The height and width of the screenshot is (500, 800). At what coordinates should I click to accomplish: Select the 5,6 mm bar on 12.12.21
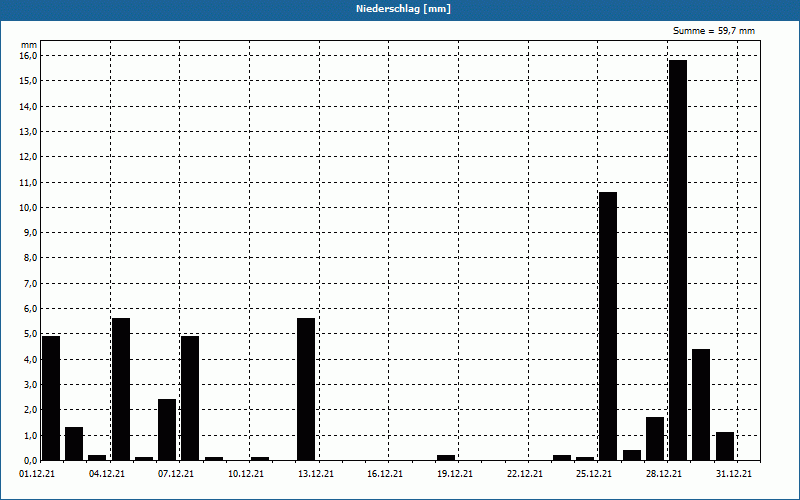tap(306, 389)
